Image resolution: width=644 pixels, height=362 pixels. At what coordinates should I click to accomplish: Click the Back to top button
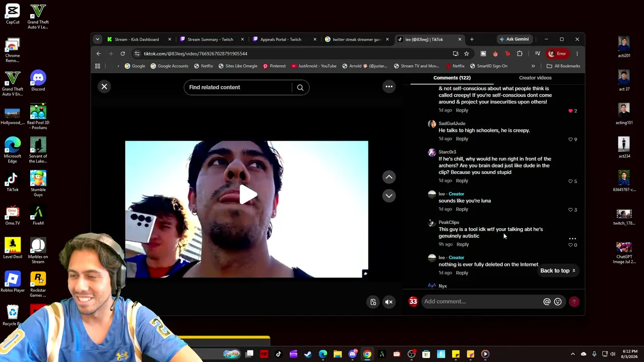pyautogui.click(x=558, y=270)
